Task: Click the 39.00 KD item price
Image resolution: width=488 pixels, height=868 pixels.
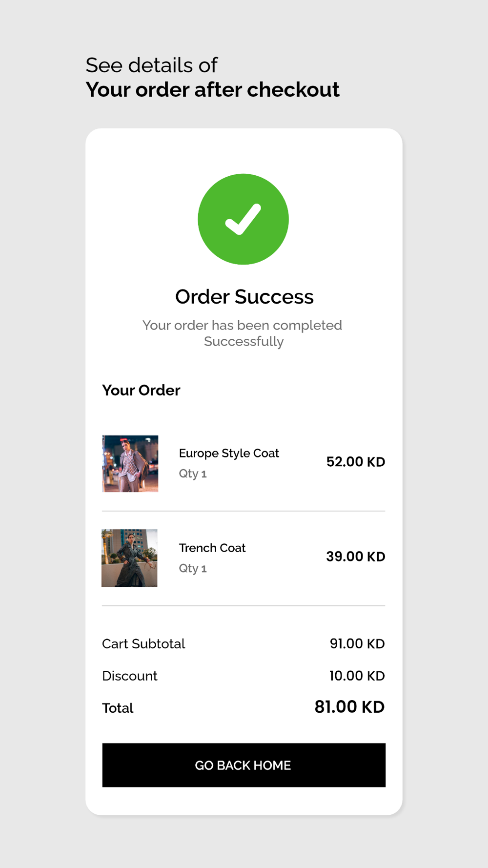Action: pyautogui.click(x=356, y=557)
